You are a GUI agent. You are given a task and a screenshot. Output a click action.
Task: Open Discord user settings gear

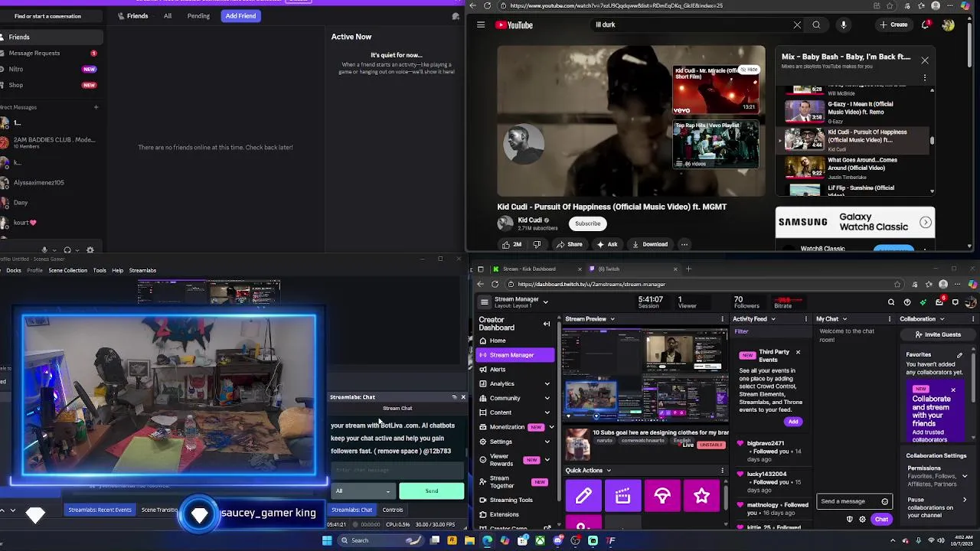(x=90, y=249)
